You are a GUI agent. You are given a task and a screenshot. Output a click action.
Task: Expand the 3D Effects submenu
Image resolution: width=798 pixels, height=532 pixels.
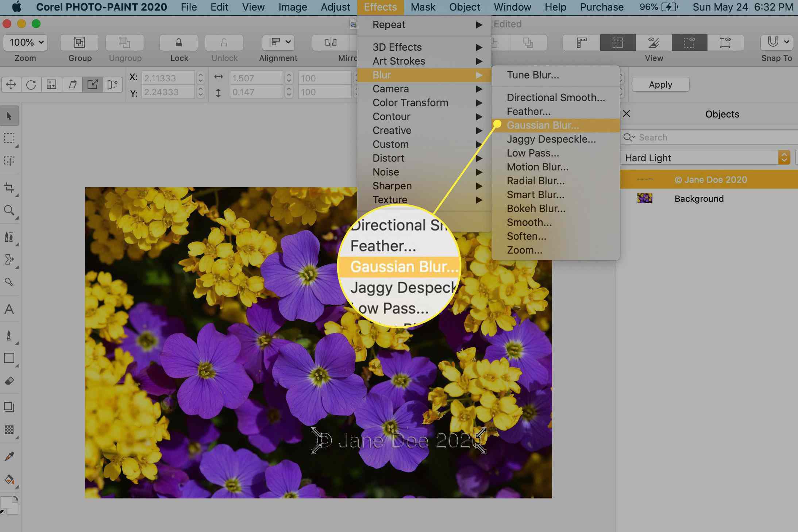click(x=424, y=47)
